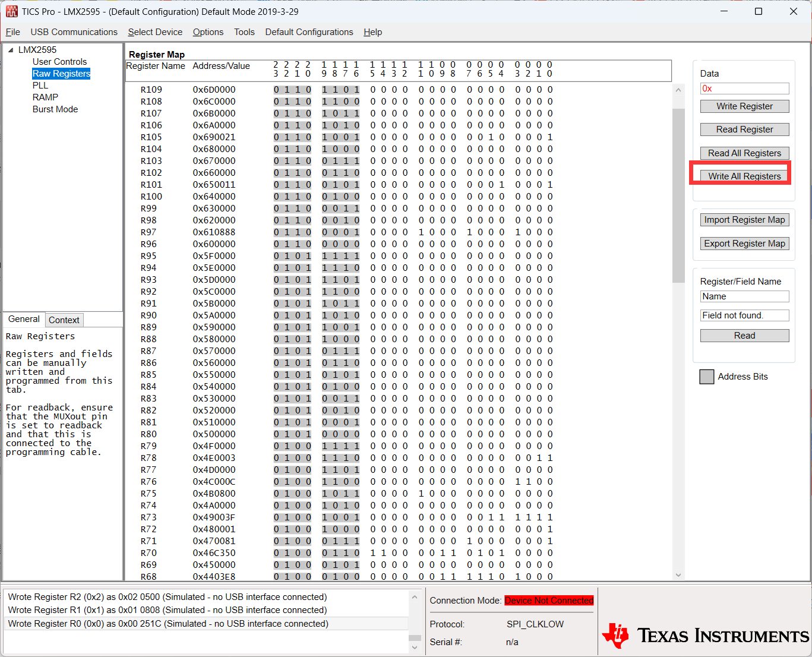This screenshot has height=657, width=812.
Task: Open the Options menu
Action: point(208,32)
